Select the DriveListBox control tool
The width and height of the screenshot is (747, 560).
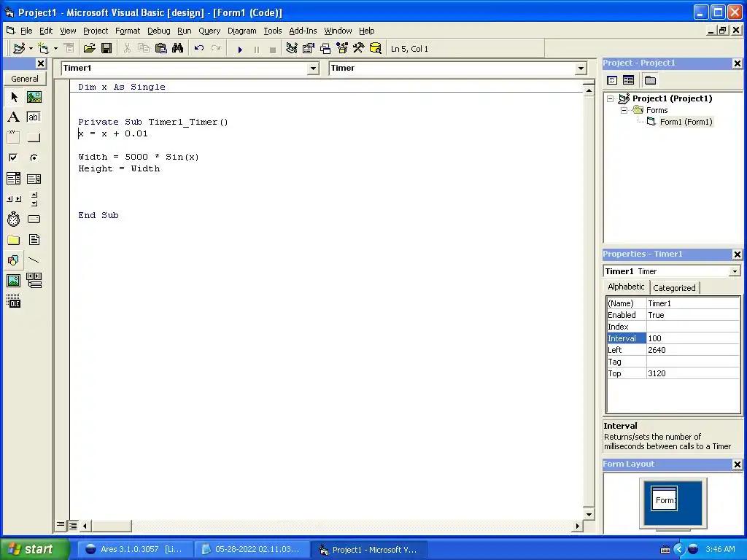tap(34, 219)
